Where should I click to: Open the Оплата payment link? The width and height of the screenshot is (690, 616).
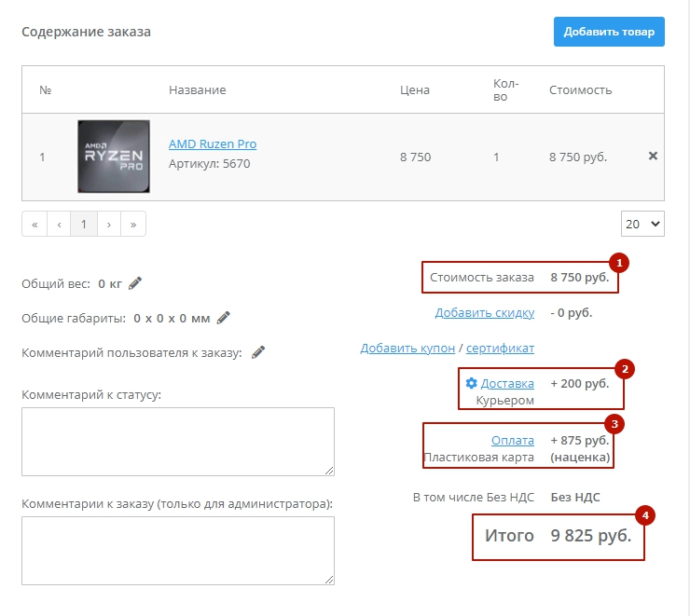click(x=512, y=440)
